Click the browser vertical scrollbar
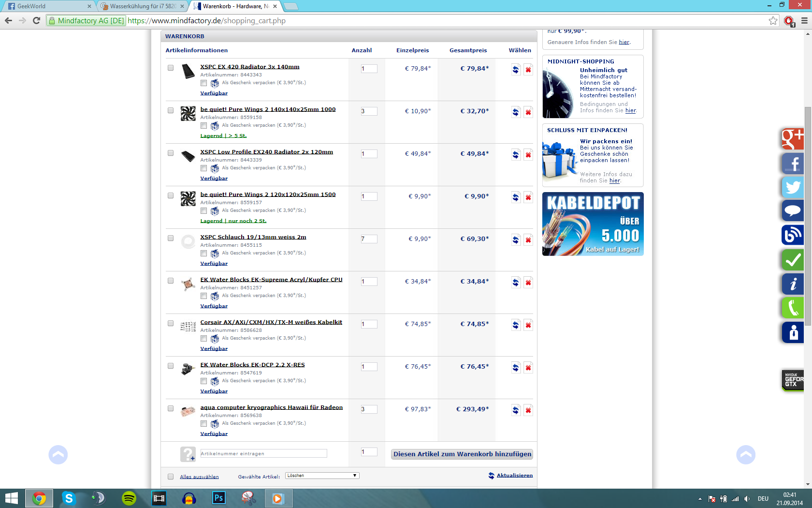Viewport: 812px width, 508px height. click(x=808, y=216)
